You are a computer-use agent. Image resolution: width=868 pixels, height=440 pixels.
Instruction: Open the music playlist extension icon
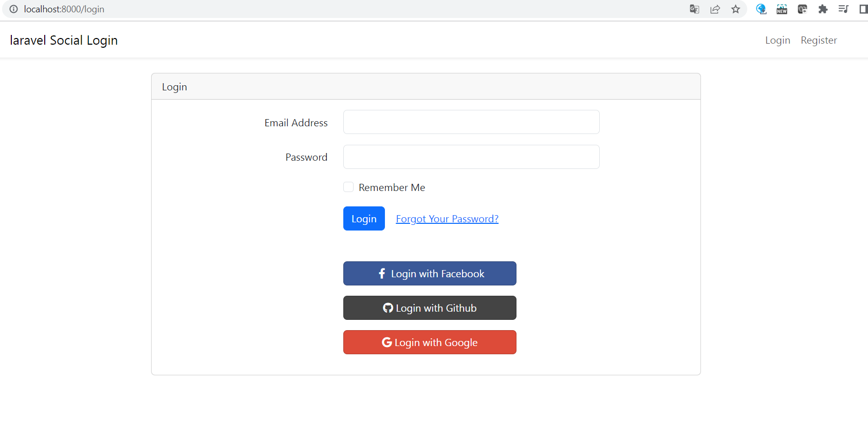(x=843, y=9)
